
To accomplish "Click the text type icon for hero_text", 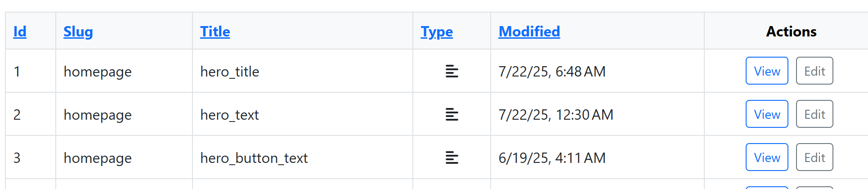I will click(x=452, y=115).
